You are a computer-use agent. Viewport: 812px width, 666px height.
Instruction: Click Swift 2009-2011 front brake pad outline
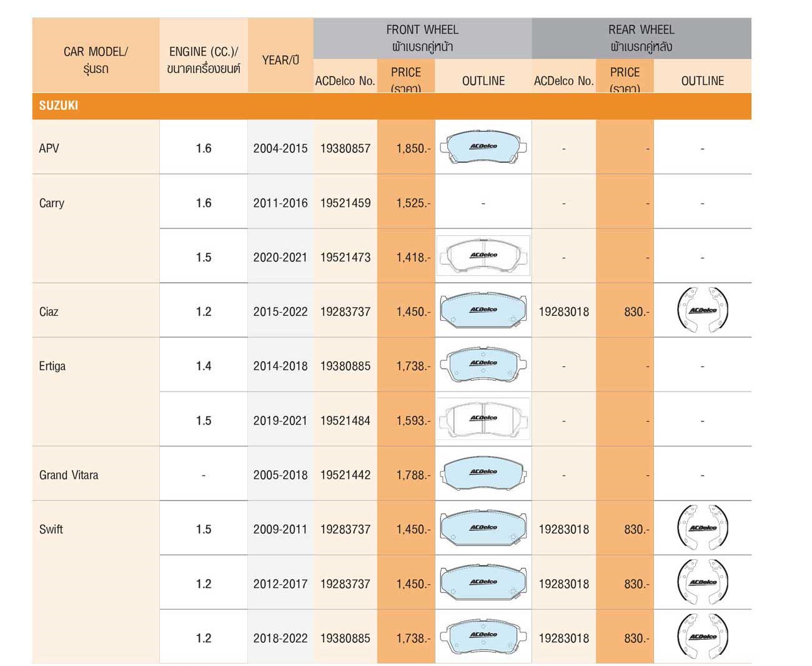483,527
